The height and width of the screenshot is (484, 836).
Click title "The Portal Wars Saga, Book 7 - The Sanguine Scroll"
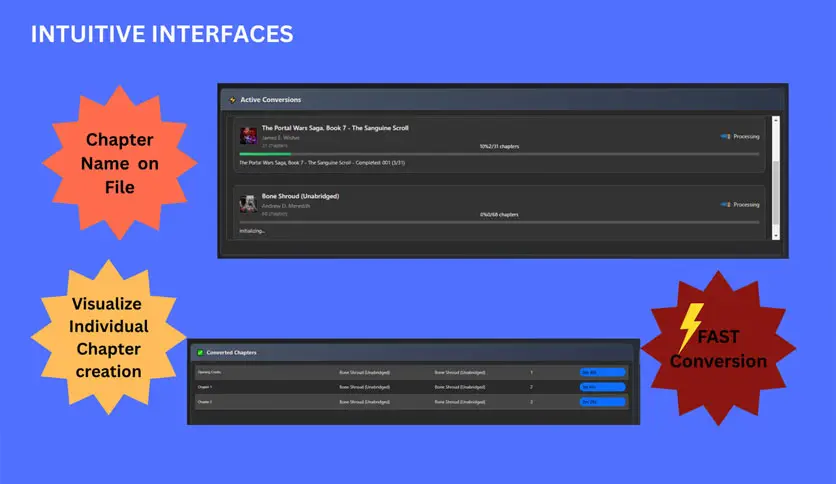pyautogui.click(x=335, y=128)
